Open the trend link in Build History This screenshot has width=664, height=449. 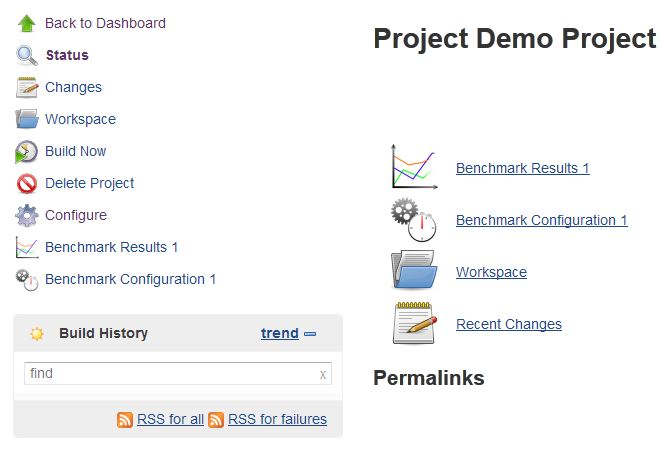pyautogui.click(x=279, y=333)
